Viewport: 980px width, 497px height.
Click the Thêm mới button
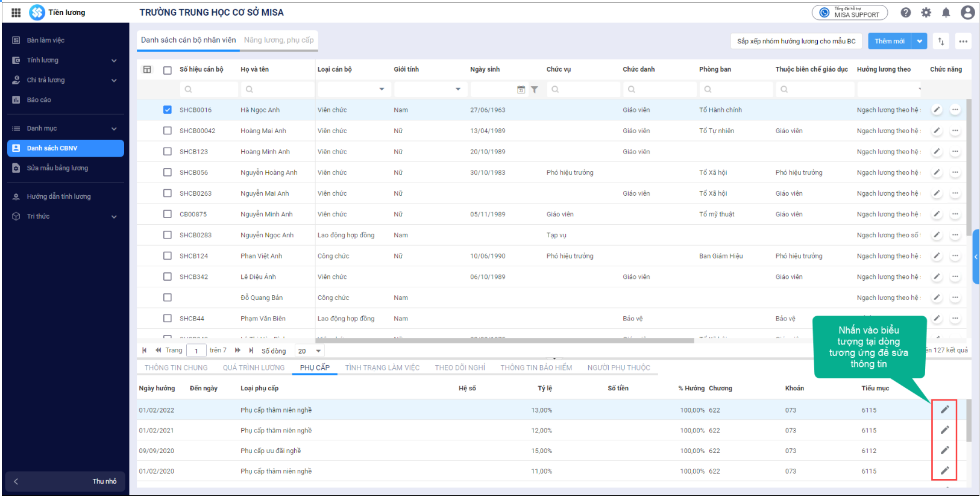(x=890, y=41)
